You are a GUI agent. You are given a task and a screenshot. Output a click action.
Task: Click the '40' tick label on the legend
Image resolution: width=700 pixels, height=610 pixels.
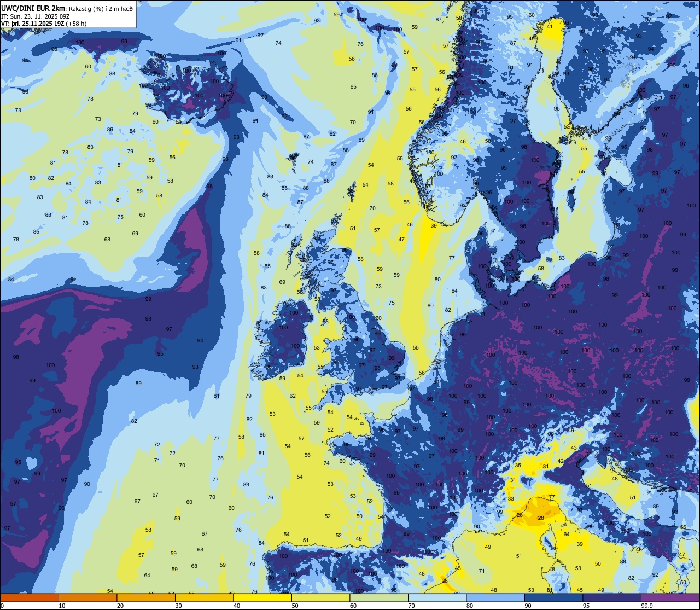pos(237,606)
